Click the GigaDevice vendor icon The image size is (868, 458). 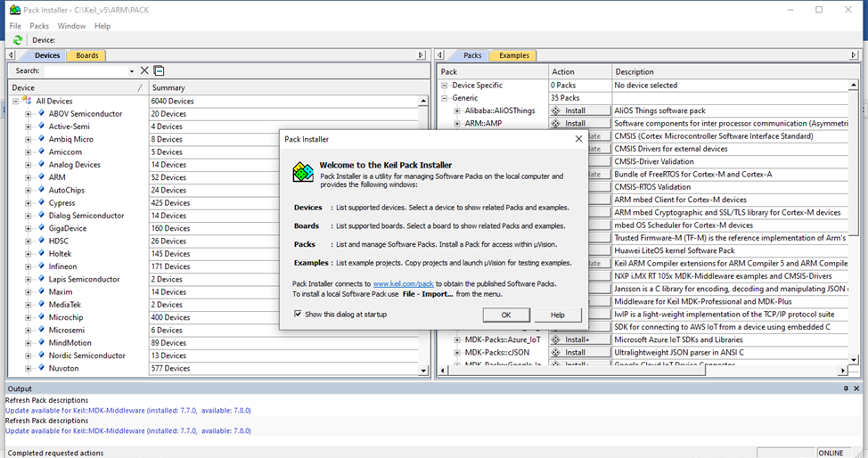pos(41,227)
